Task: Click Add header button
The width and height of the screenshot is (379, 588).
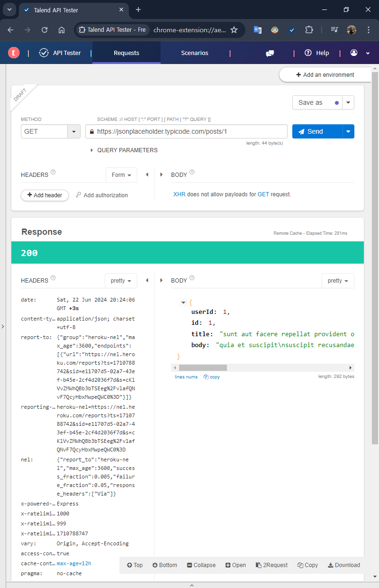Action: [45, 195]
